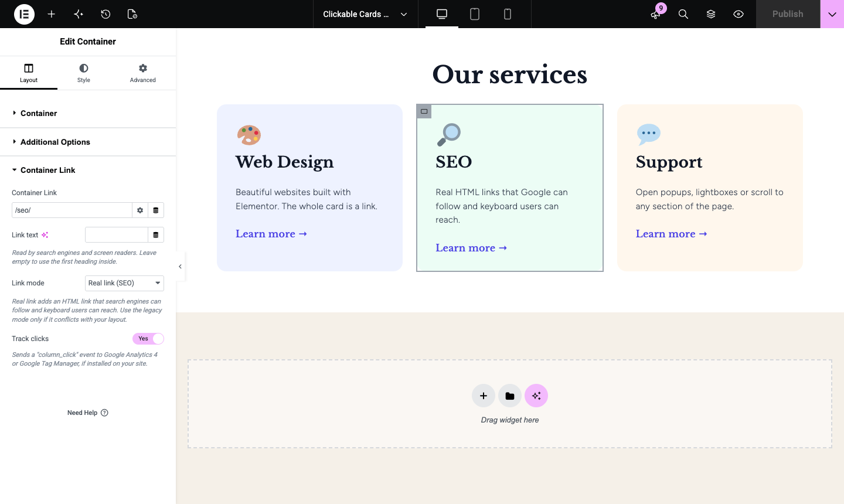Click Learn more in SEO card
This screenshot has width=844, height=504.
471,248
